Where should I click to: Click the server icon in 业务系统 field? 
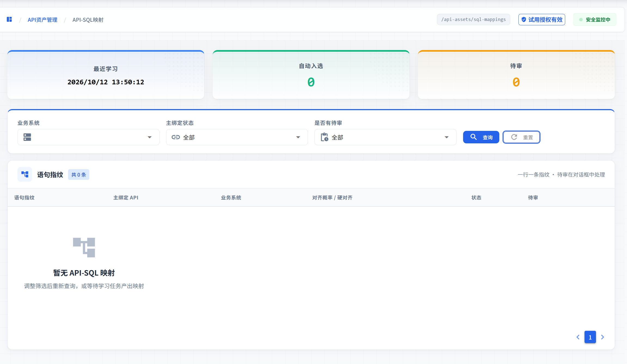[27, 137]
